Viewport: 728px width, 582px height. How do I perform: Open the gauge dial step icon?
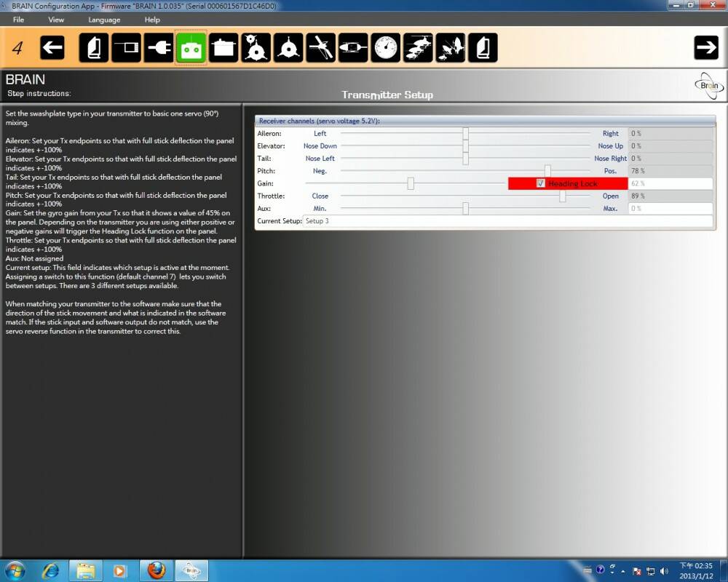[x=385, y=48]
